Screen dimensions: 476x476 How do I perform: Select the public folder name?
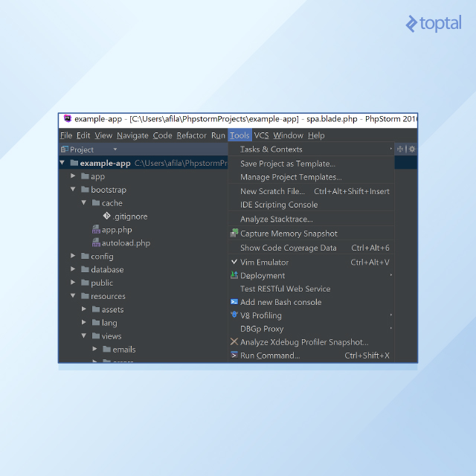(x=102, y=283)
